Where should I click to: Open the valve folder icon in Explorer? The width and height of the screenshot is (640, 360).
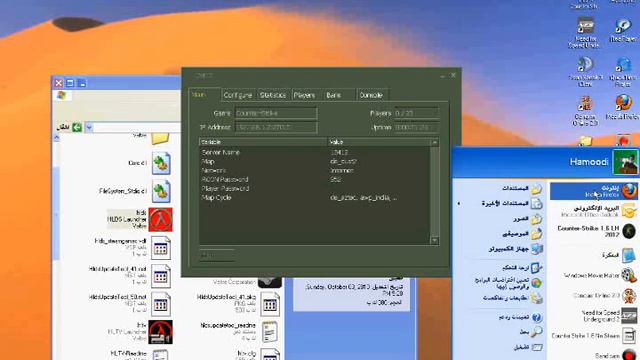(x=160, y=138)
